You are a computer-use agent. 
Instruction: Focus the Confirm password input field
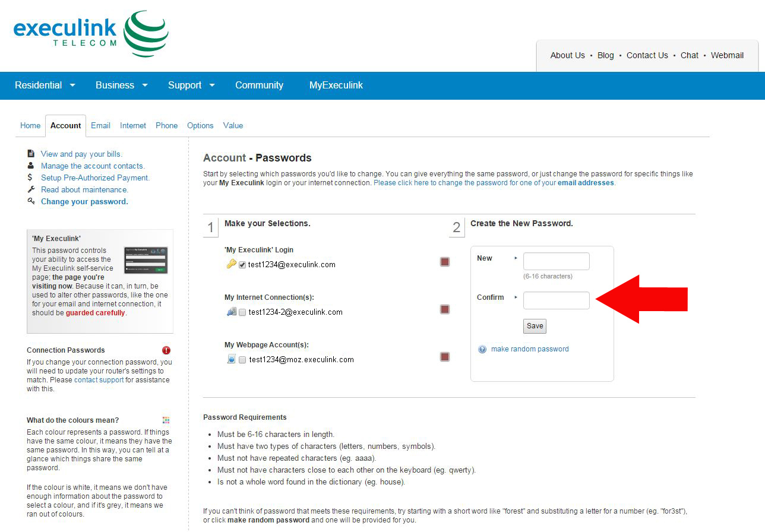tap(557, 300)
